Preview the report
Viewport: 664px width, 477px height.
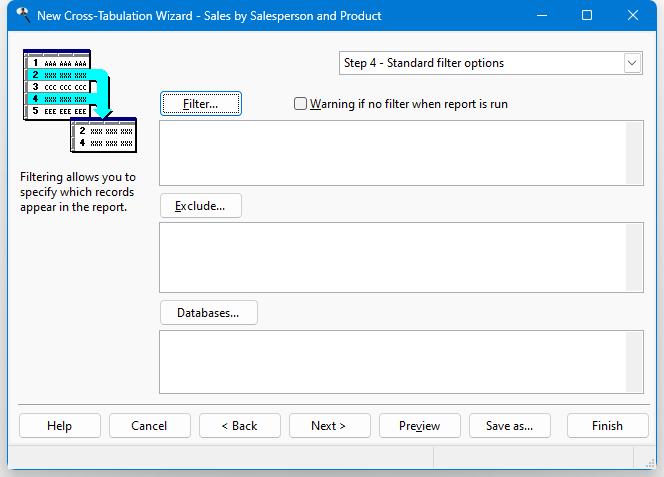click(420, 426)
